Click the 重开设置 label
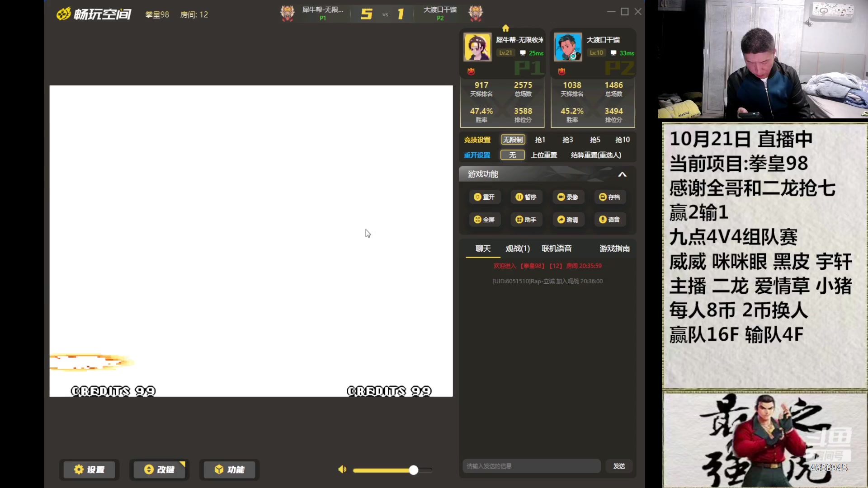This screenshot has height=488, width=868. point(477,155)
